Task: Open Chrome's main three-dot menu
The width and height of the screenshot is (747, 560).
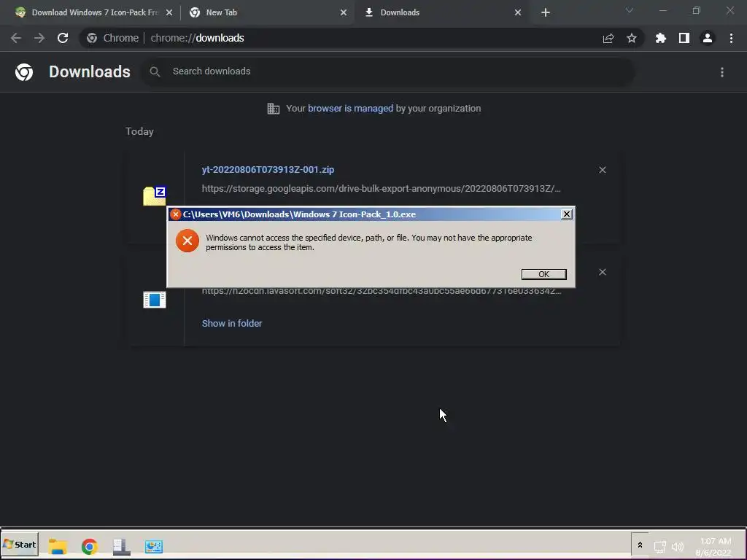Action: point(731,38)
